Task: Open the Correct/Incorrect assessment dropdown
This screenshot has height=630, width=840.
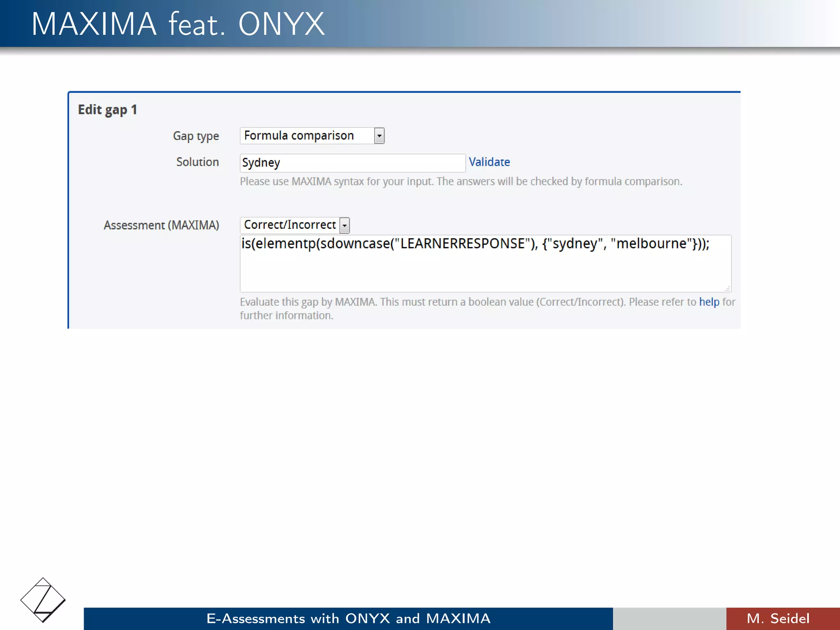Action: click(x=295, y=225)
